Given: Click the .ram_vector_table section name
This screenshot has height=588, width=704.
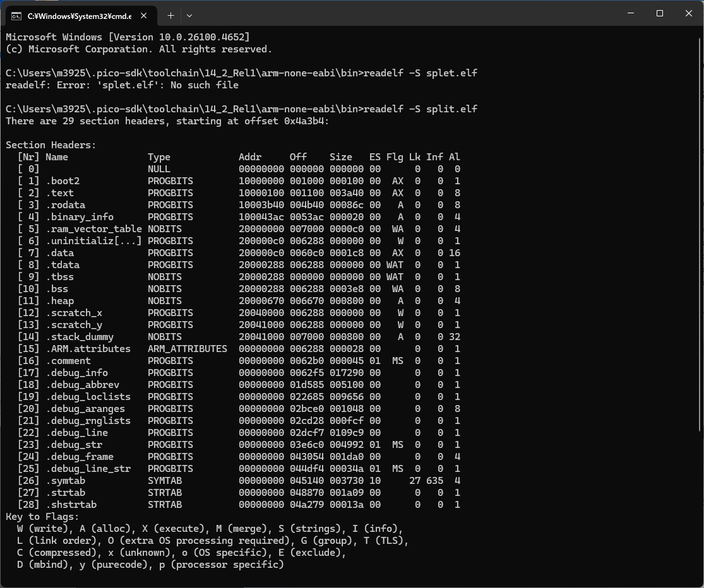Looking at the screenshot, I should click(x=94, y=229).
